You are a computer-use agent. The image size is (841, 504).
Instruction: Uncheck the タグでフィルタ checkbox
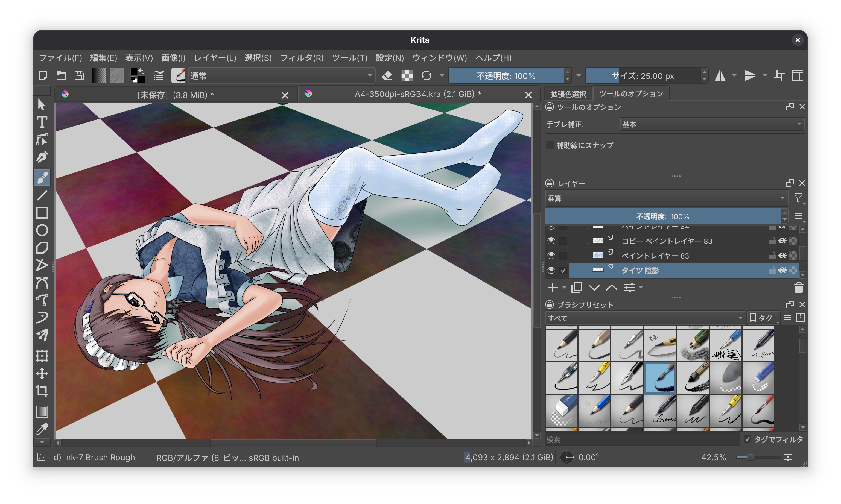click(x=747, y=439)
